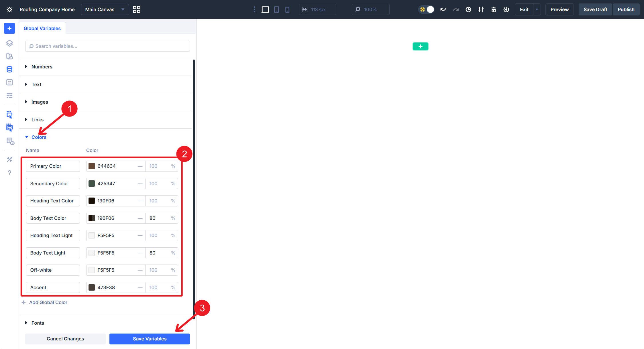Image resolution: width=644 pixels, height=349 pixels.
Task: Open the design library palette icon
Action: [9, 56]
